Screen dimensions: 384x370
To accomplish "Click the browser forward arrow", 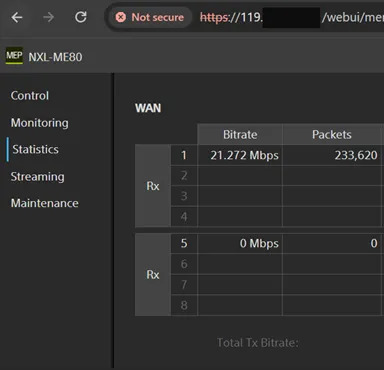I will tap(49, 17).
